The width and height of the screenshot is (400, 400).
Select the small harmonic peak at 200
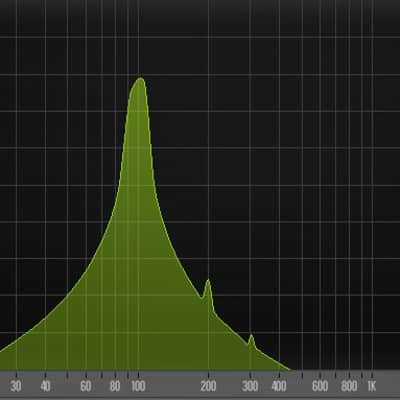[x=208, y=281]
